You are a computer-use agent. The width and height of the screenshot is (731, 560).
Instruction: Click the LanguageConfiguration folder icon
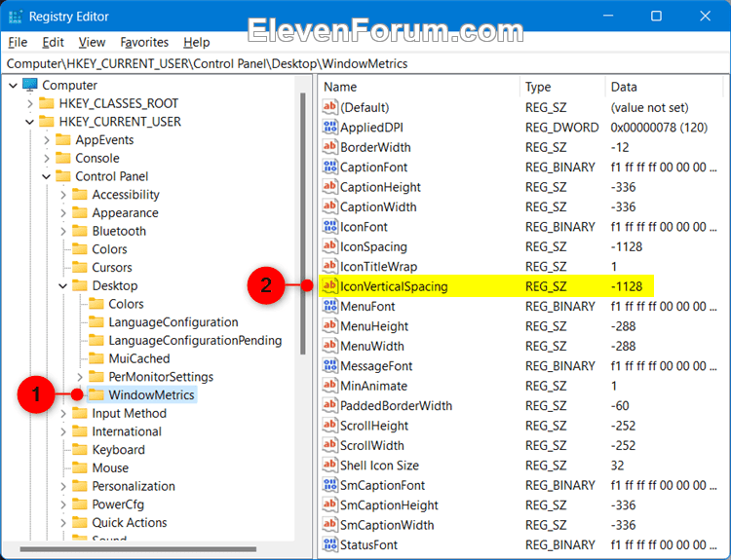96,322
